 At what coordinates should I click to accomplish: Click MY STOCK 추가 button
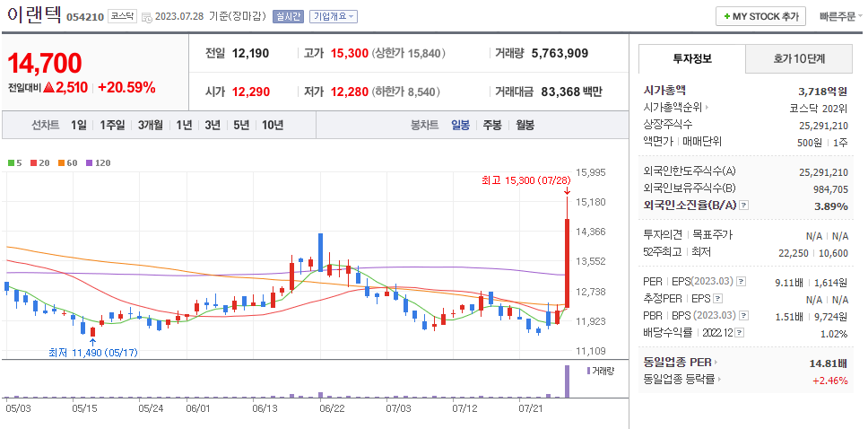[x=760, y=17]
